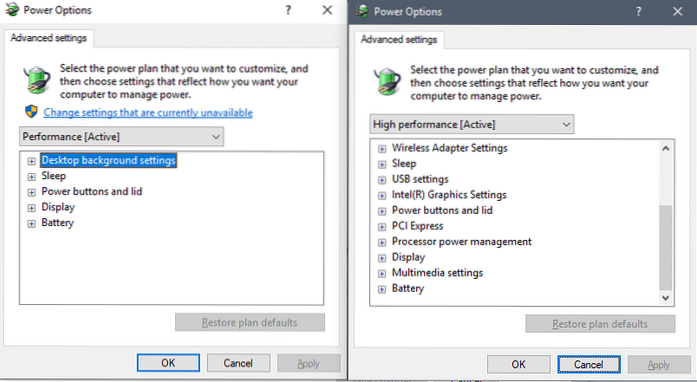The width and height of the screenshot is (697, 382).
Task: Confirm with OK in left window
Action: point(168,363)
